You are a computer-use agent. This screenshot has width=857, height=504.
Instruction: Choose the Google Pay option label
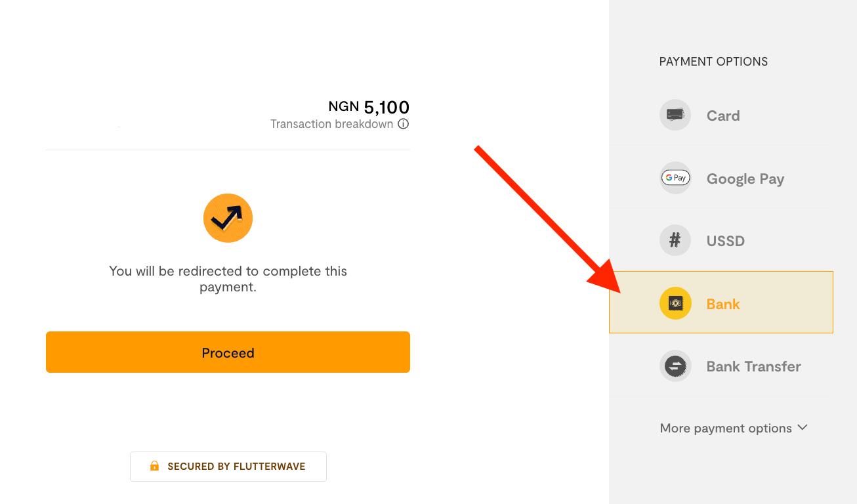745,179
